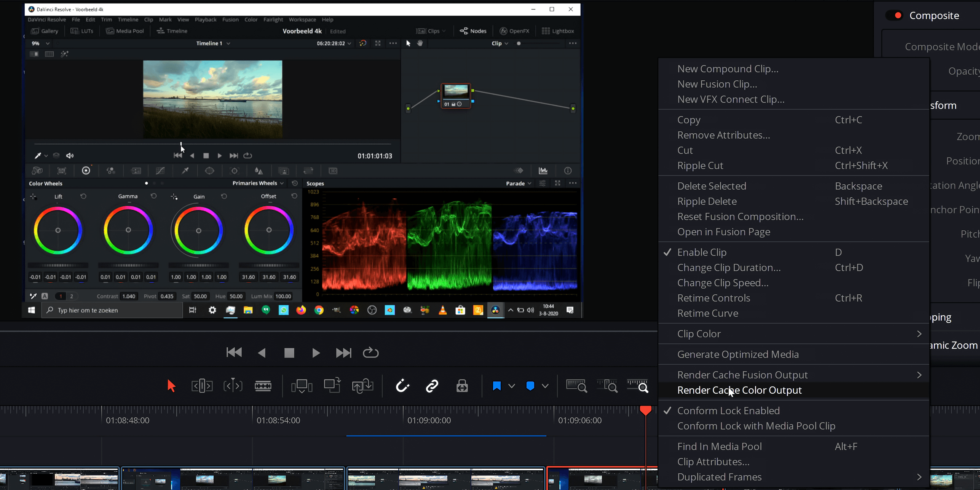Open the Curves palette
Screen dimensions: 980x490
(x=160, y=170)
